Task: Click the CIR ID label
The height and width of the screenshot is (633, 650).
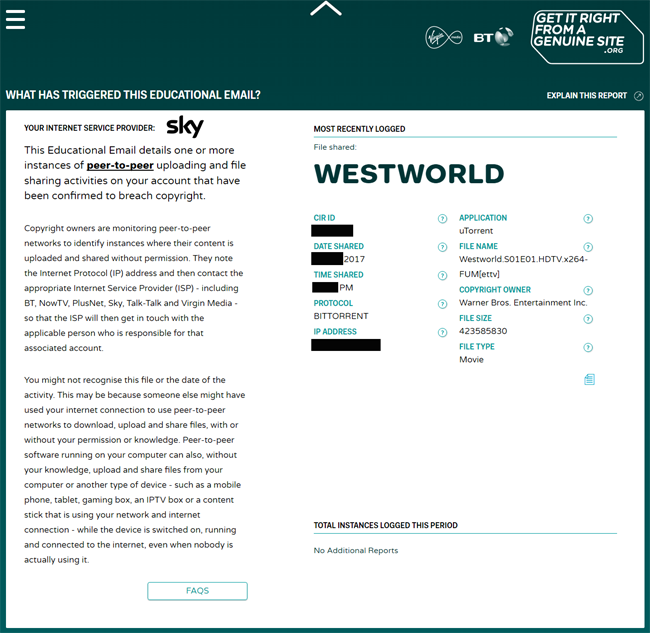Action: (x=324, y=218)
